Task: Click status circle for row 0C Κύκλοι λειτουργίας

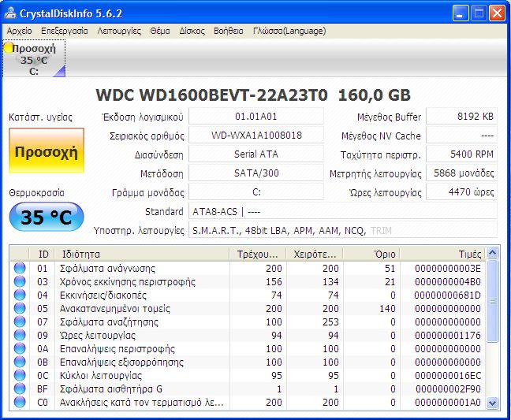Action: pos(20,375)
